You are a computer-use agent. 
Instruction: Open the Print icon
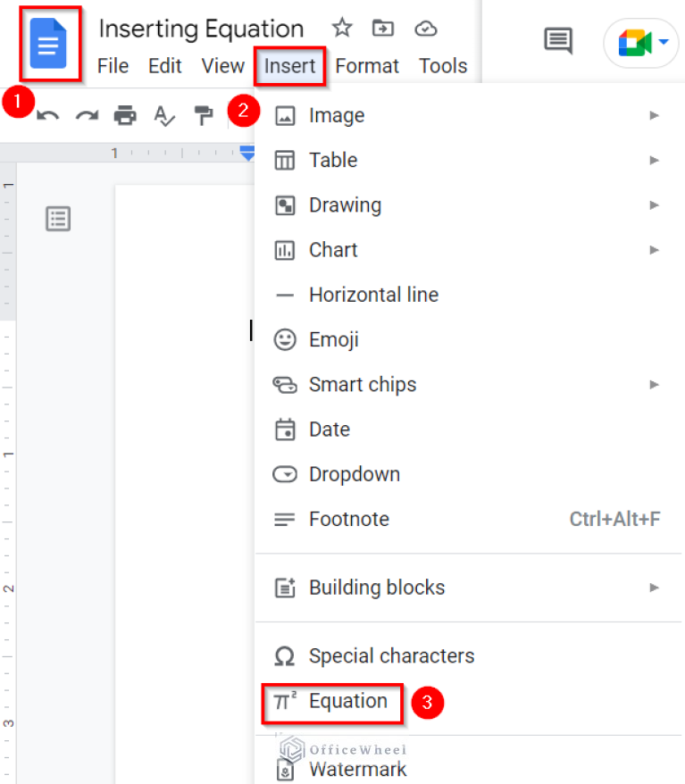(x=126, y=115)
